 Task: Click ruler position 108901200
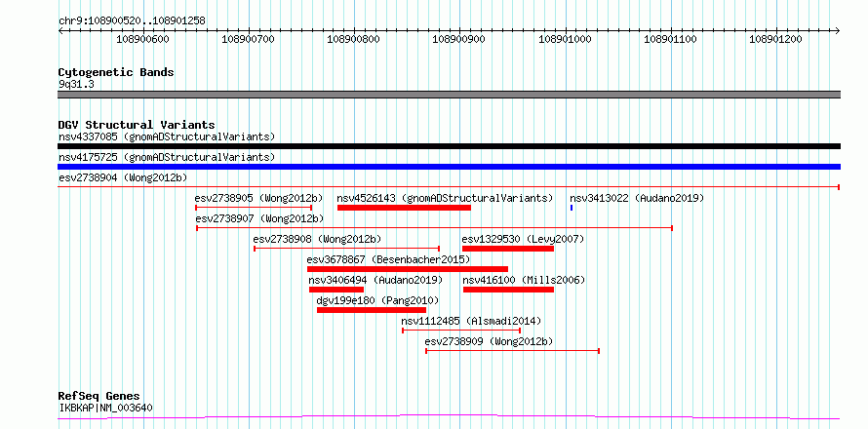coord(775,39)
